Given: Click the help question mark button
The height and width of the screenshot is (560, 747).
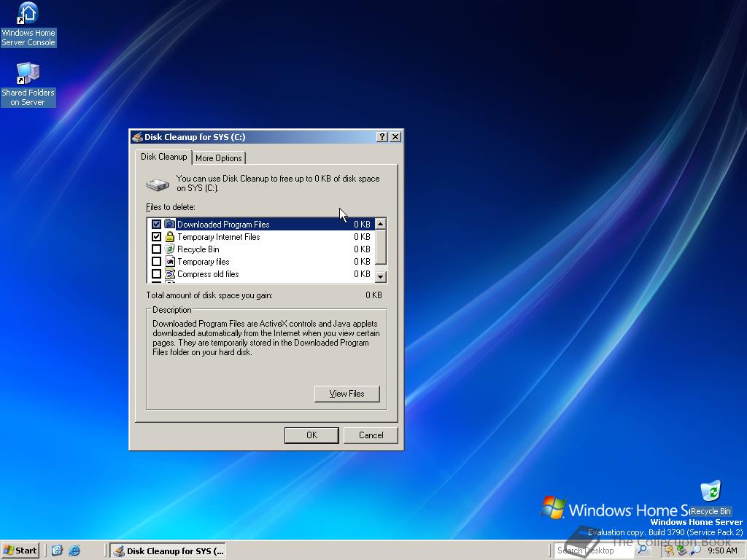Looking at the screenshot, I should tap(382, 136).
